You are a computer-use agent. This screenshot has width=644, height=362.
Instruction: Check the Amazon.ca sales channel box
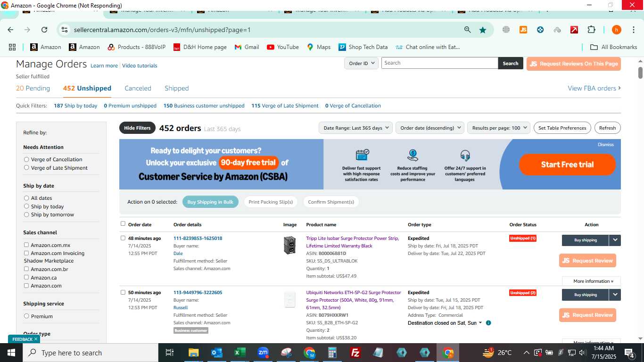(26, 277)
